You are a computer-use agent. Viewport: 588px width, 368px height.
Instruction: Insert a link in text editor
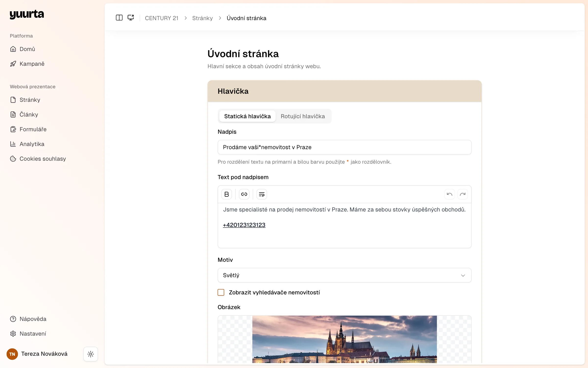click(244, 194)
